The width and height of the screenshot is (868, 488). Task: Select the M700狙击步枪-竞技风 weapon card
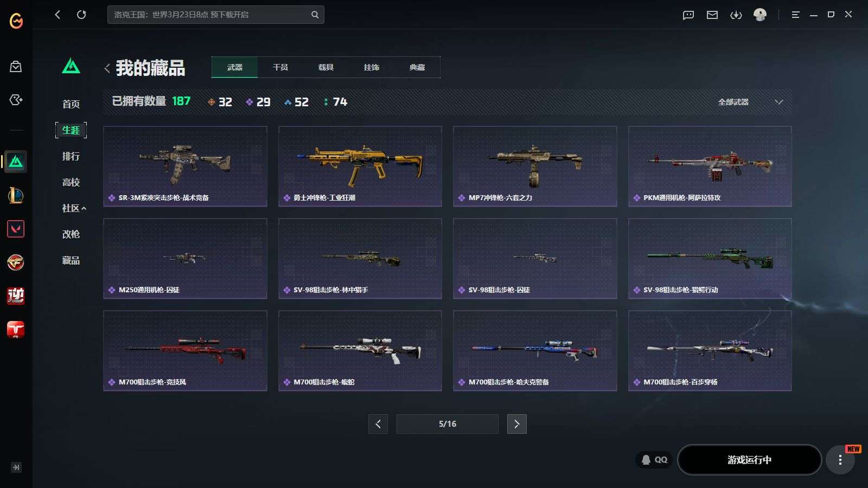185,351
